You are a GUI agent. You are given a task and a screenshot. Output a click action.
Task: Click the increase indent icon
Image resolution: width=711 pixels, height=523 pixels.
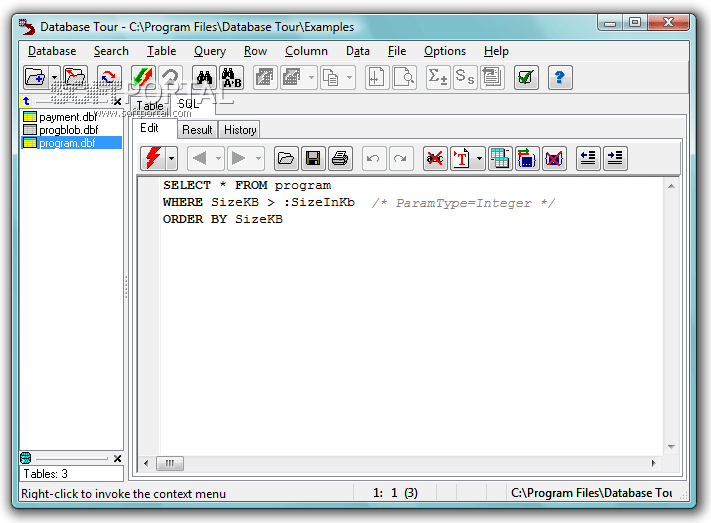click(615, 158)
